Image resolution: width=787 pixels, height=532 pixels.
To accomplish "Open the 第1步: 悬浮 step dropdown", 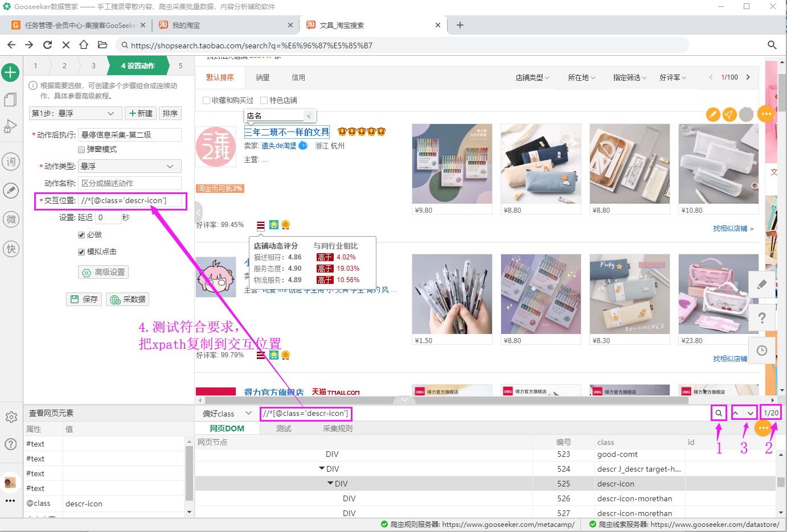I will tap(75, 113).
